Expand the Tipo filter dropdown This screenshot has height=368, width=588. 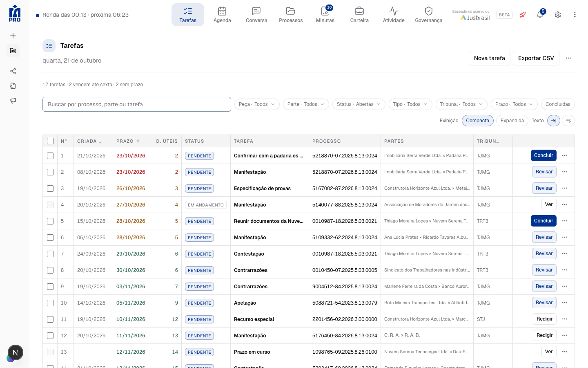(x=410, y=104)
